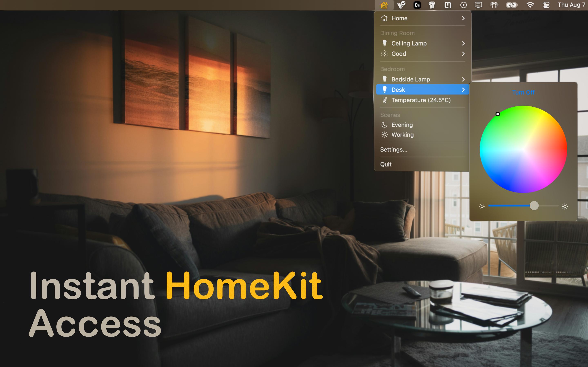Expand the Home submenu chevron

tap(463, 18)
